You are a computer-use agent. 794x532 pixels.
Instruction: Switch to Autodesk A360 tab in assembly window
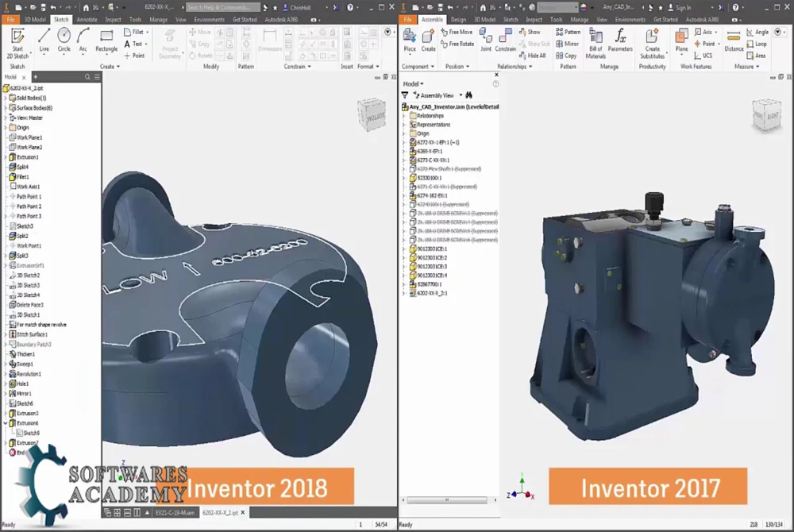tap(703, 20)
